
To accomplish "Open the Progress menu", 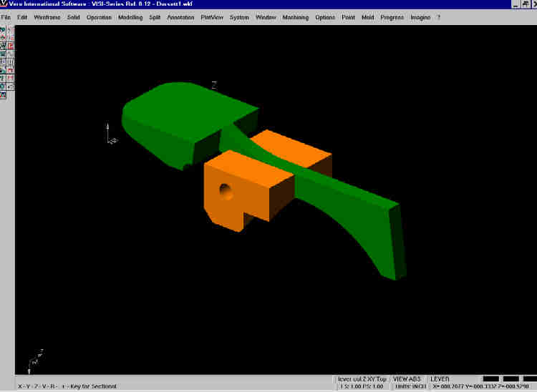I will [x=392, y=17].
